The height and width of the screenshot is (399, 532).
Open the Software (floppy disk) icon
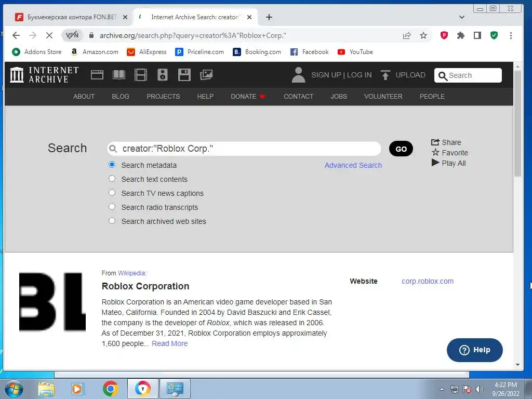(x=184, y=75)
